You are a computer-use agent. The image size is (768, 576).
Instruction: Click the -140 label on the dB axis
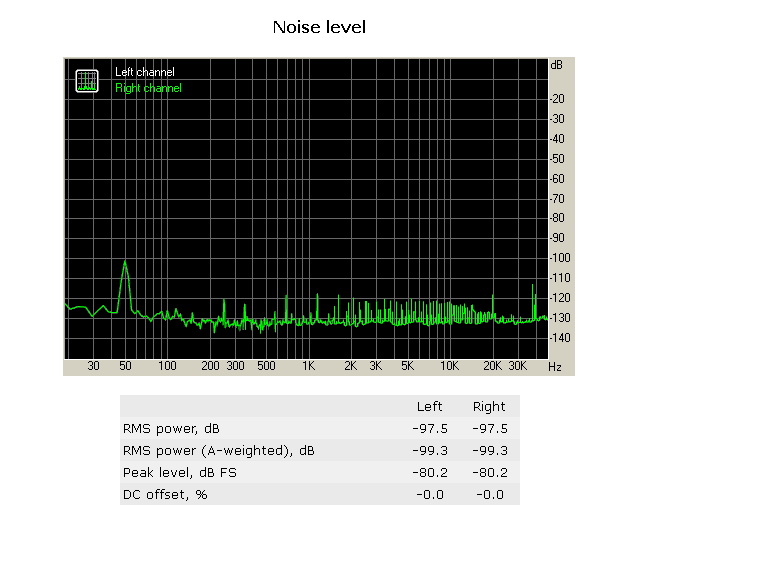pyautogui.click(x=560, y=338)
